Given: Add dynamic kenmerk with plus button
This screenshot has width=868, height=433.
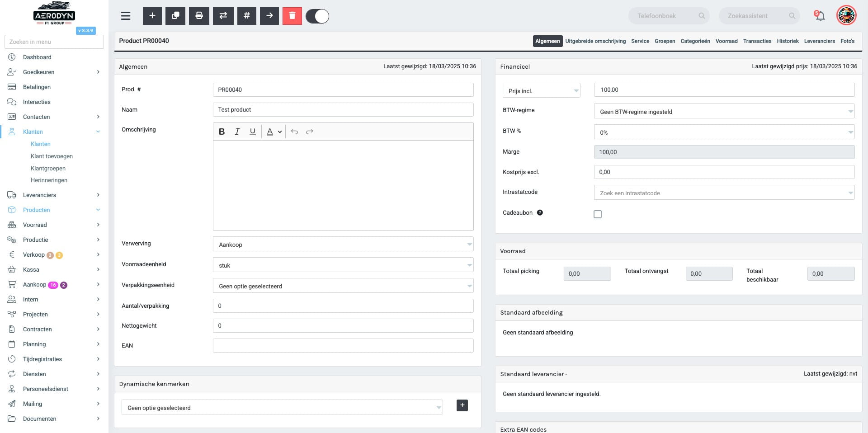Looking at the screenshot, I should click(462, 405).
